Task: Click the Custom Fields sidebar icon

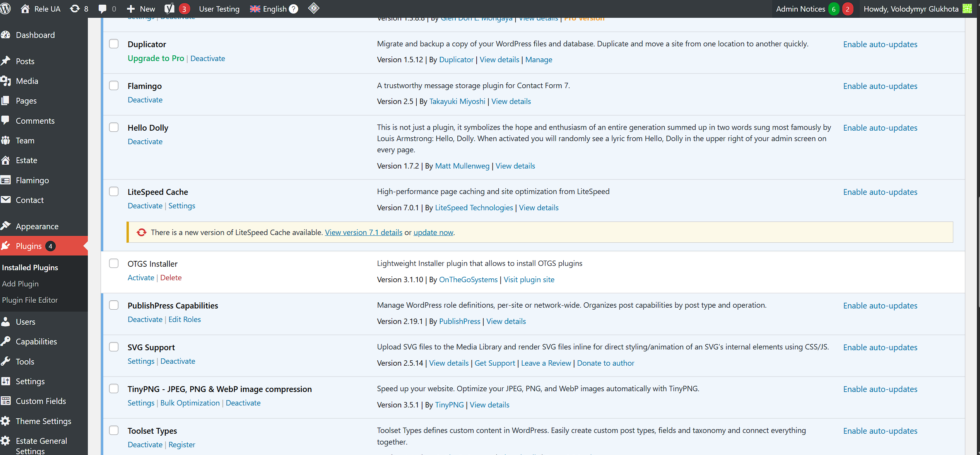Action: click(x=5, y=401)
